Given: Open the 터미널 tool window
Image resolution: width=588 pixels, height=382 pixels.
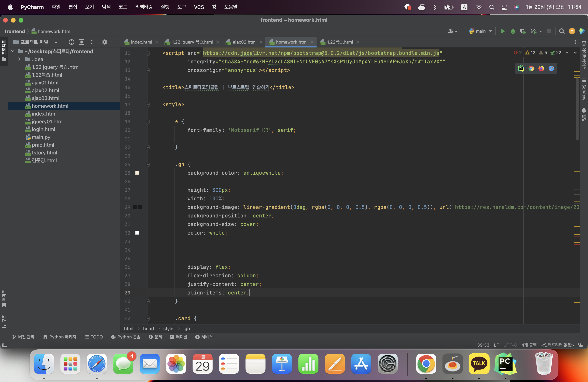Looking at the screenshot, I should pyautogui.click(x=179, y=337).
